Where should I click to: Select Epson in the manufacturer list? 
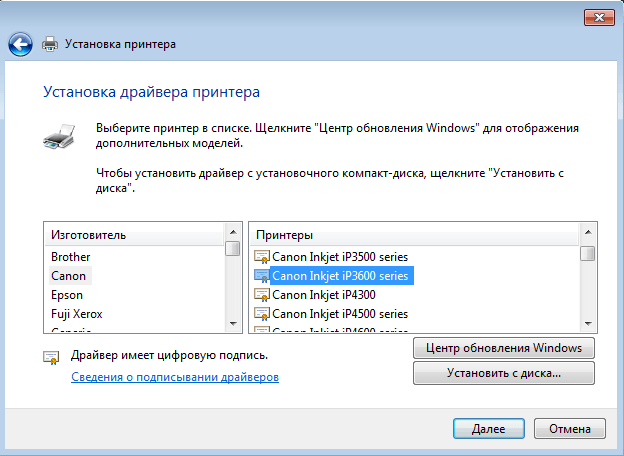(x=67, y=295)
